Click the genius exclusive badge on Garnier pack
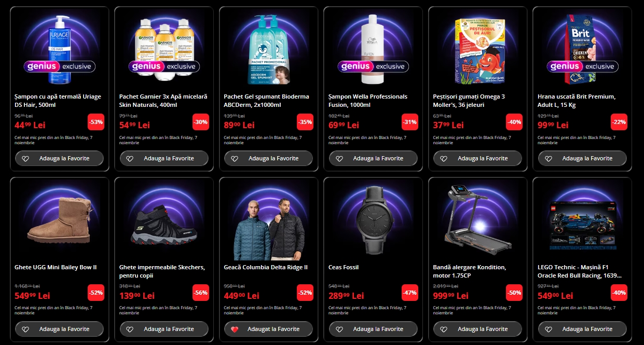The width and height of the screenshot is (644, 345). 164,66
